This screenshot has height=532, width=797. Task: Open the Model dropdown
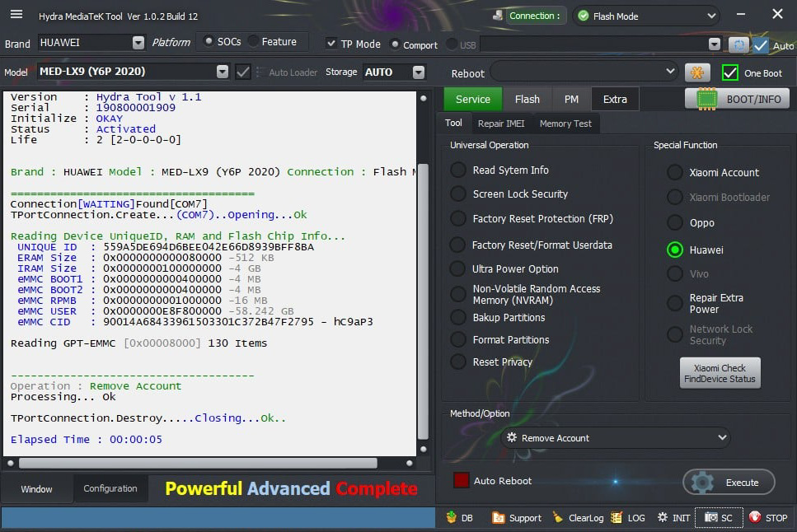[223, 72]
